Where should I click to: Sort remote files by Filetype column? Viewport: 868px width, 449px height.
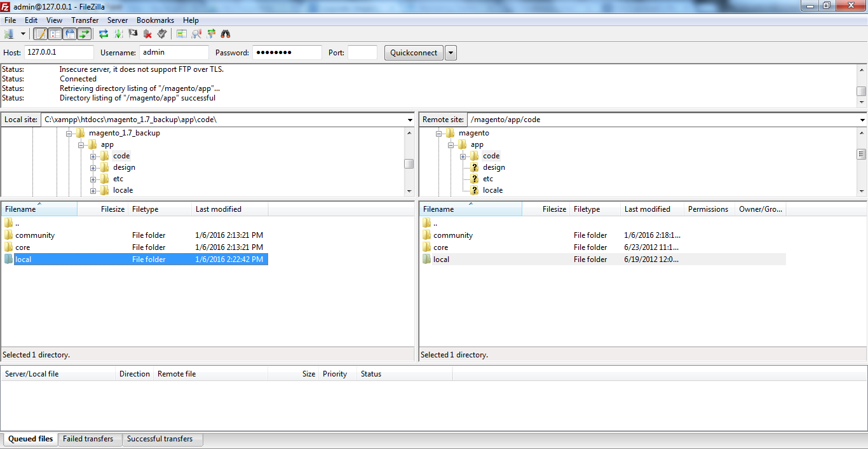(595, 209)
